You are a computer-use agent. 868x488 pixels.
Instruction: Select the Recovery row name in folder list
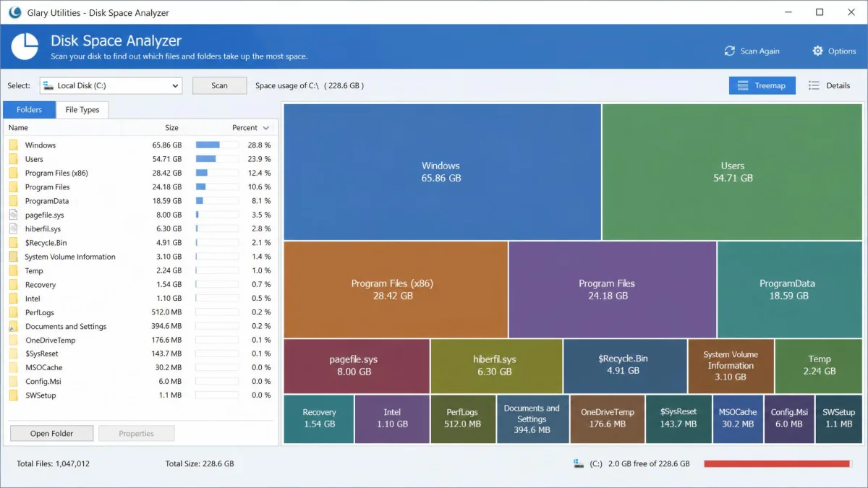point(41,285)
